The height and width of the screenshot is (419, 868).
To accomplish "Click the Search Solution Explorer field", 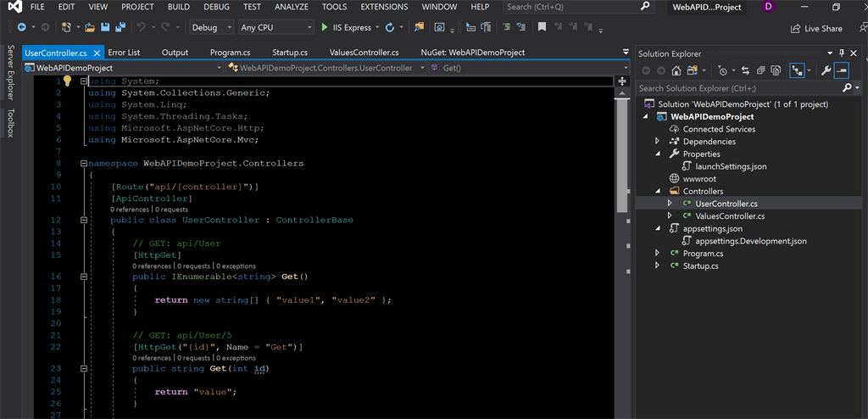I will click(738, 88).
